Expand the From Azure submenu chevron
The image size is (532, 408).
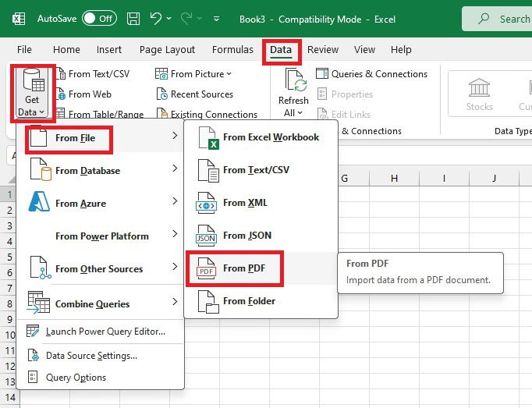(x=175, y=201)
